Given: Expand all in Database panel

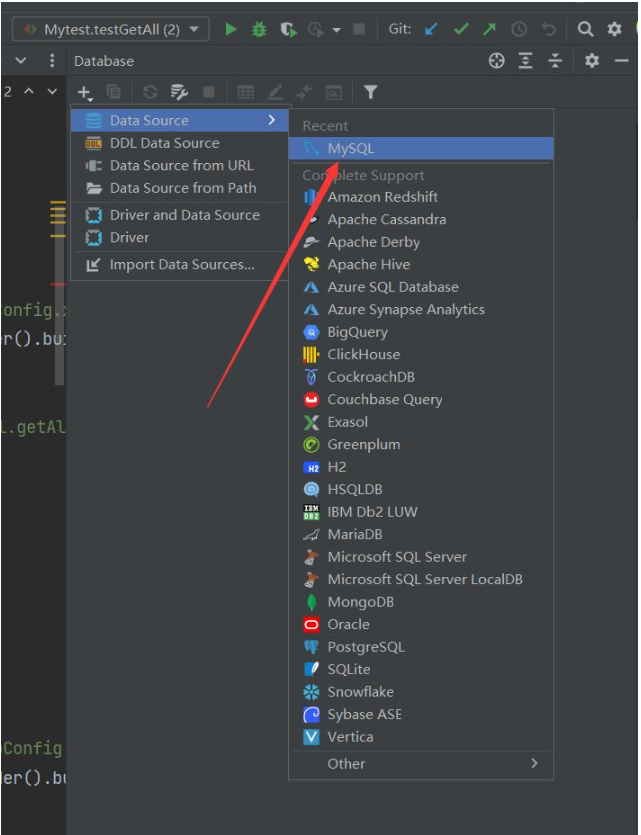Looking at the screenshot, I should tap(525, 61).
